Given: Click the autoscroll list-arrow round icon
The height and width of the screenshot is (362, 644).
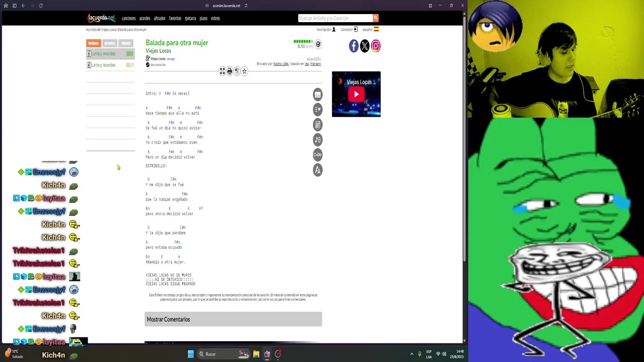Looking at the screenshot, I should click(x=317, y=110).
